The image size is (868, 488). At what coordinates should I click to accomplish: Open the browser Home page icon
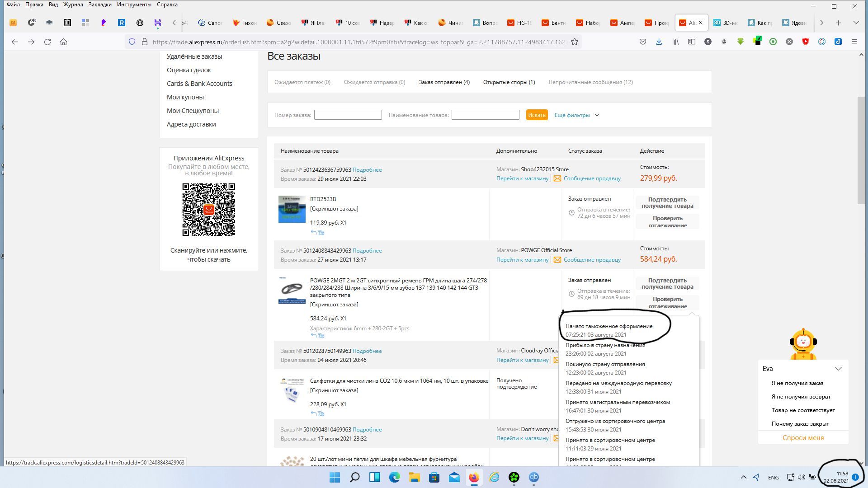pyautogui.click(x=64, y=42)
